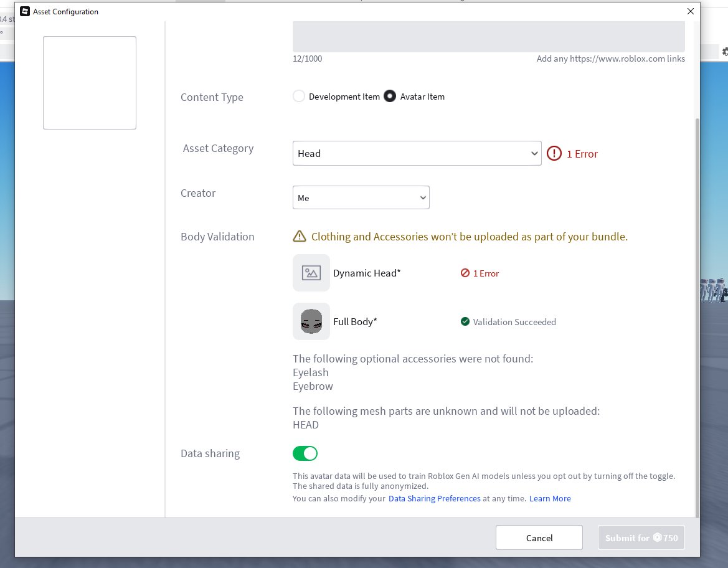Click the empty asset preview thumbnail box
728x568 pixels.
pos(90,83)
